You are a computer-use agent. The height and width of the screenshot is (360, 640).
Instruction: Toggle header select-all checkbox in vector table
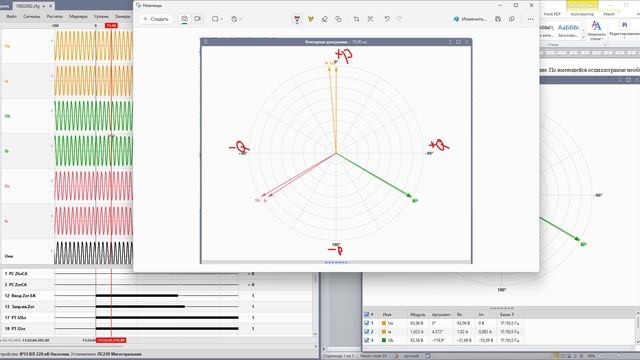(x=367, y=315)
